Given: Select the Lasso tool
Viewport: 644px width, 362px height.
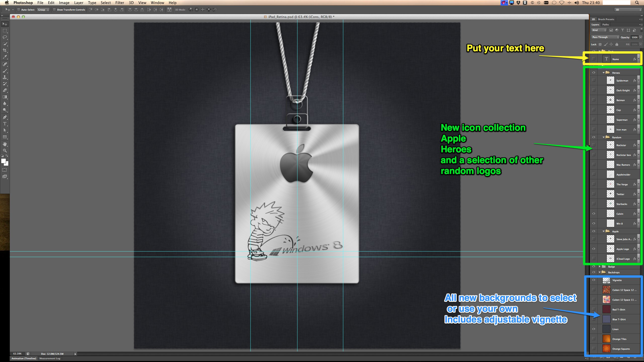Looking at the screenshot, I should tap(5, 37).
